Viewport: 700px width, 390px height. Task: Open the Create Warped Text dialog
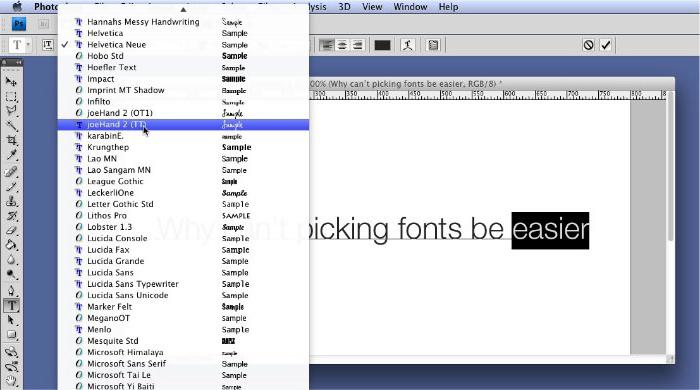[407, 45]
